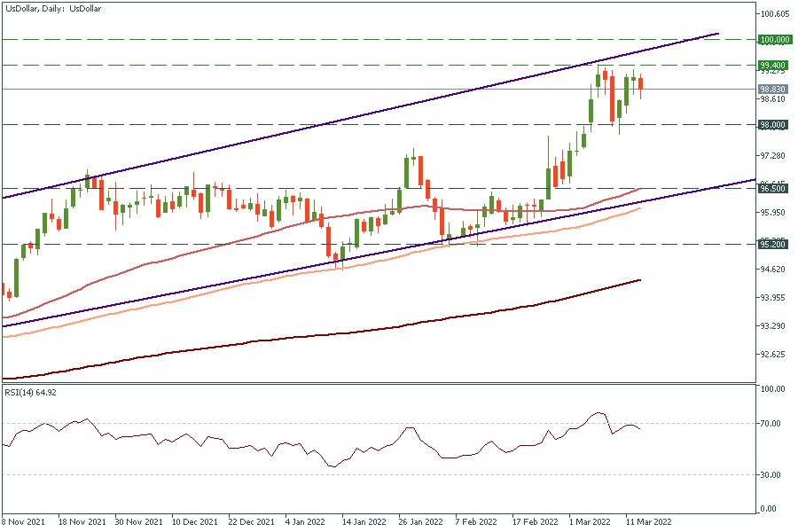Screen dimensions: 798x532
Task: Select the 8 Nov 2021 date marker
Action: click(25, 522)
